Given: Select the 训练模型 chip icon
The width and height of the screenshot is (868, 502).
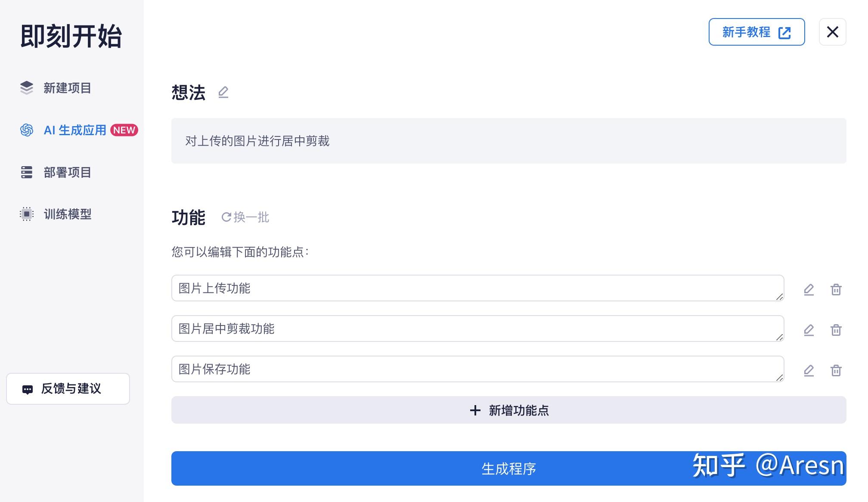Looking at the screenshot, I should [x=27, y=214].
